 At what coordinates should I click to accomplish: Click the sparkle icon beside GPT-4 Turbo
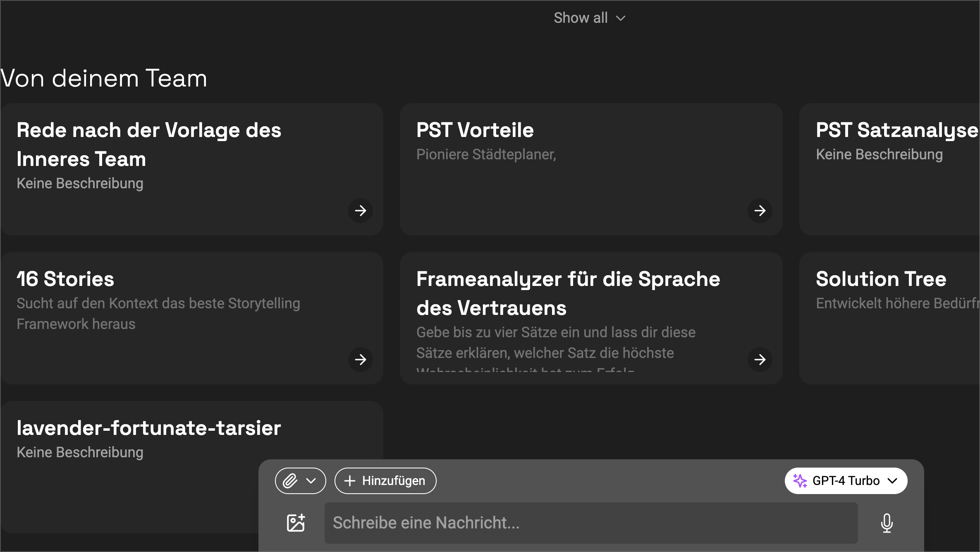pos(800,481)
